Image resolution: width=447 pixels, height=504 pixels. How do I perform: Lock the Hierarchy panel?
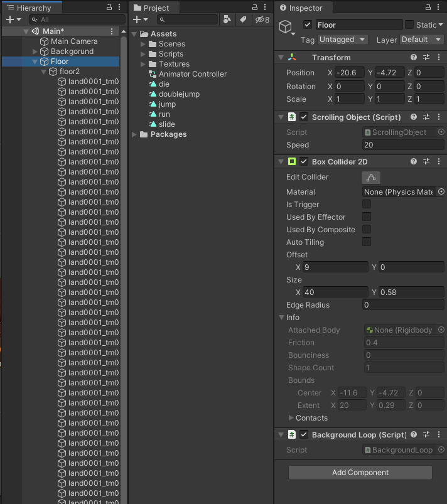pyautogui.click(x=109, y=7)
